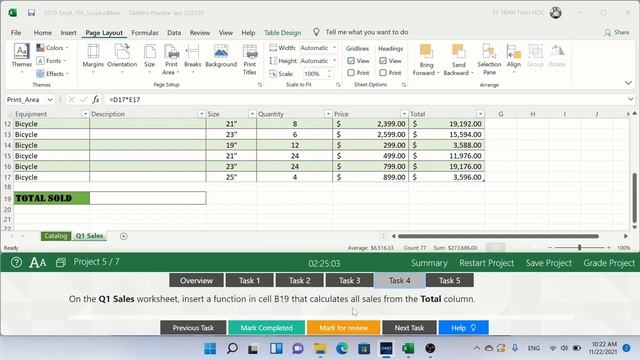Open Windows Search from the taskbar
640x360 pixels.
(x=232, y=348)
